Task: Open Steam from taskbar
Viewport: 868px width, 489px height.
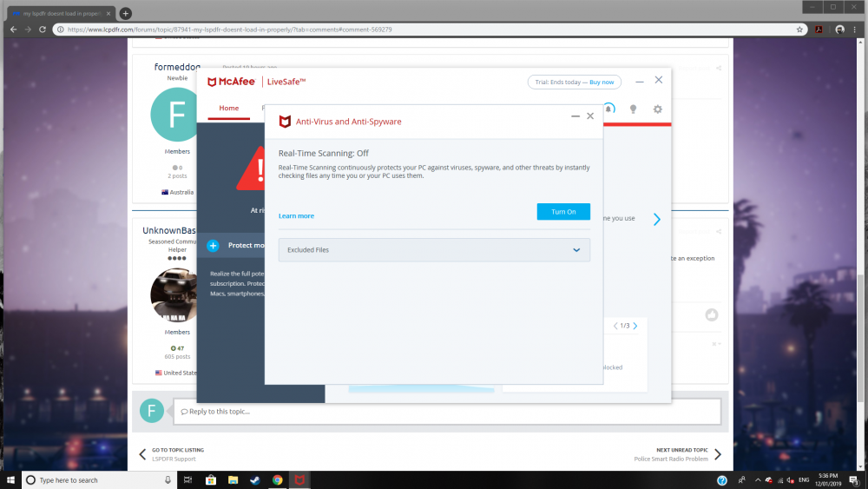Action: 255,480
